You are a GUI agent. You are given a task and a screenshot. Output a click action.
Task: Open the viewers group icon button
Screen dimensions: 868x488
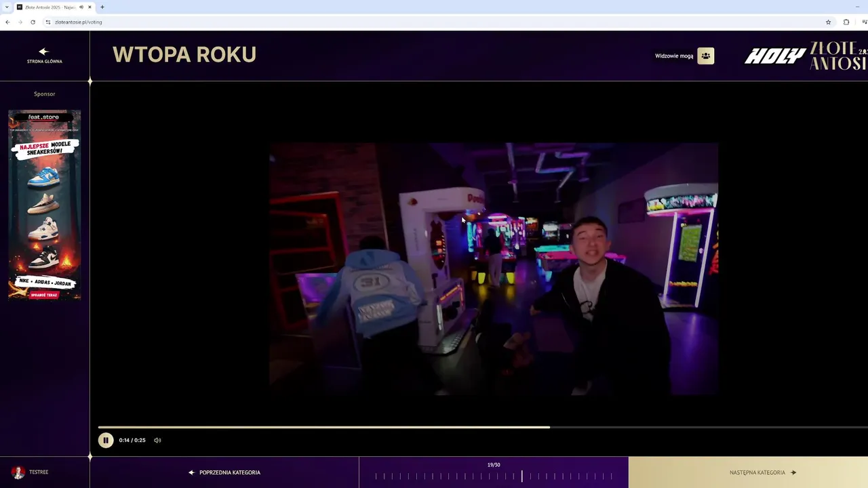pos(706,56)
